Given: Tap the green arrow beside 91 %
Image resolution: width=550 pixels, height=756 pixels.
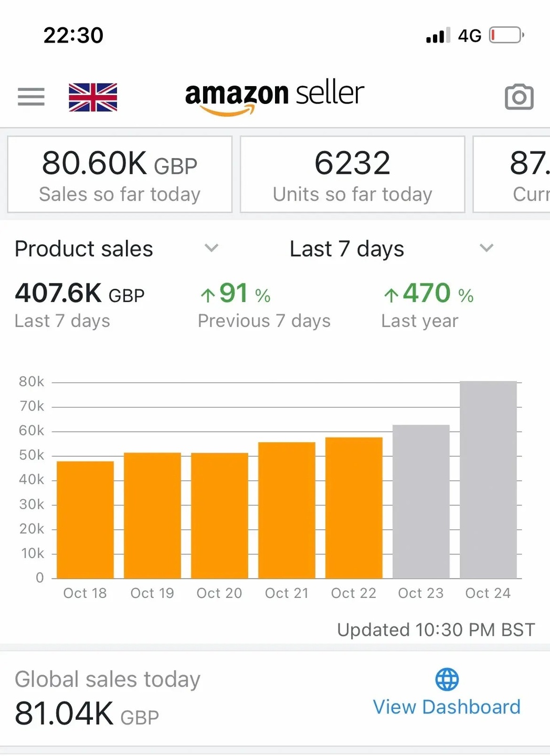Looking at the screenshot, I should [208, 295].
